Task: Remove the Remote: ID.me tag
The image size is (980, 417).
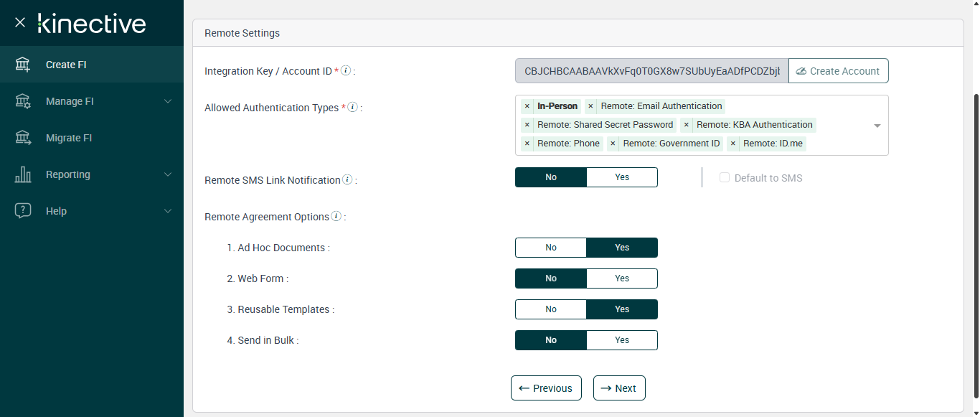Action: (x=732, y=144)
